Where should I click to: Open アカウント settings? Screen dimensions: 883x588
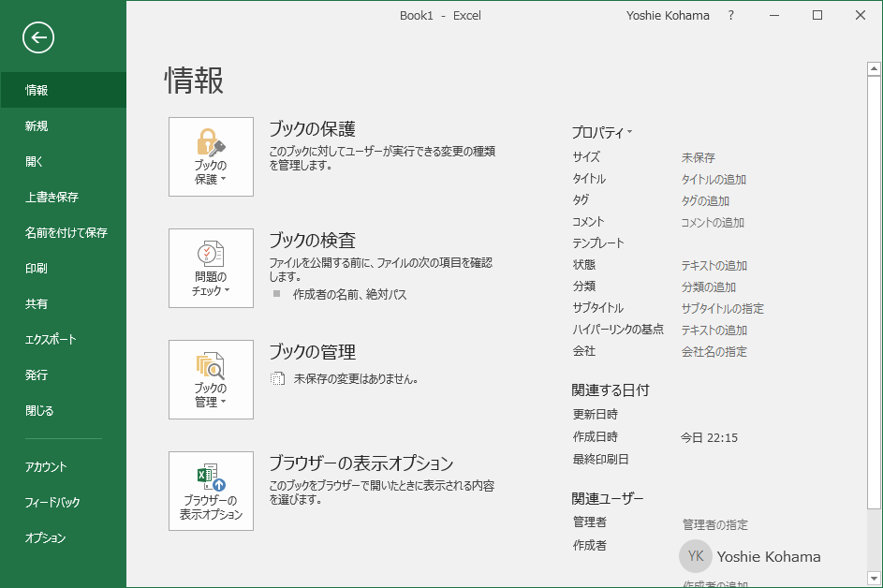63,466
